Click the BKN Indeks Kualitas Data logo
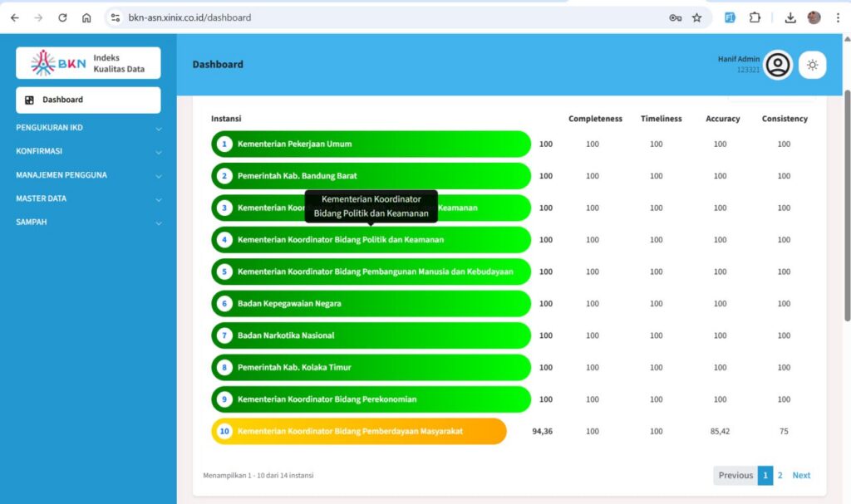 (88, 63)
